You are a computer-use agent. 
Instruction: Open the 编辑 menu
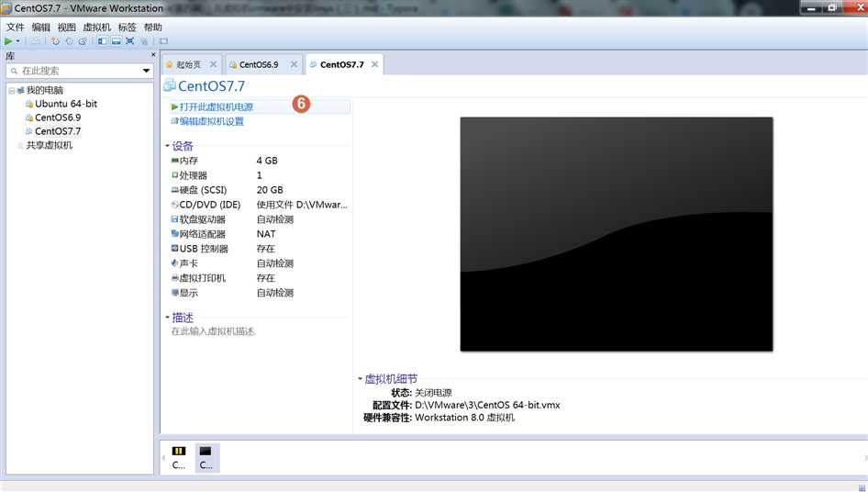[x=41, y=28]
